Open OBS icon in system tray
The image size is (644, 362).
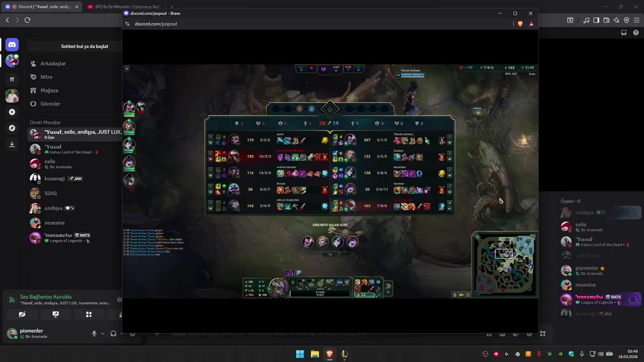[x=485, y=354]
